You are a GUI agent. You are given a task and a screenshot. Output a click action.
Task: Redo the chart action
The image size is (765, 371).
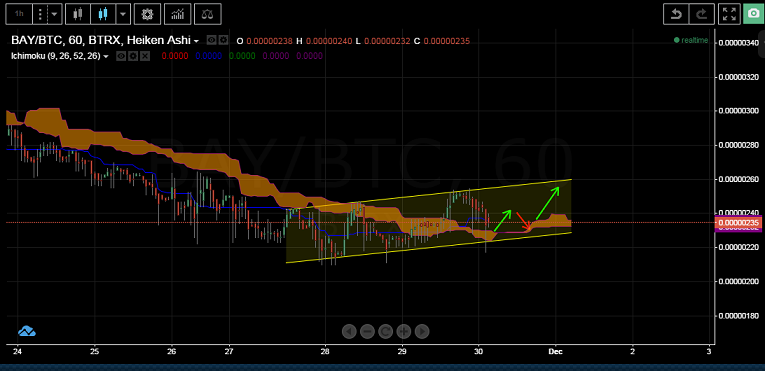[x=702, y=14]
